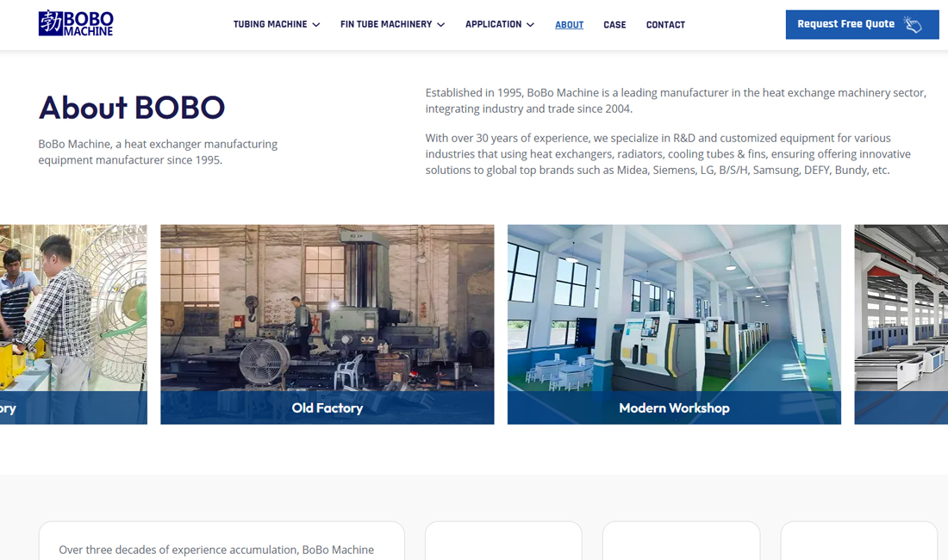This screenshot has width=948, height=560.
Task: Expand the Application menu chevron
Action: (530, 25)
